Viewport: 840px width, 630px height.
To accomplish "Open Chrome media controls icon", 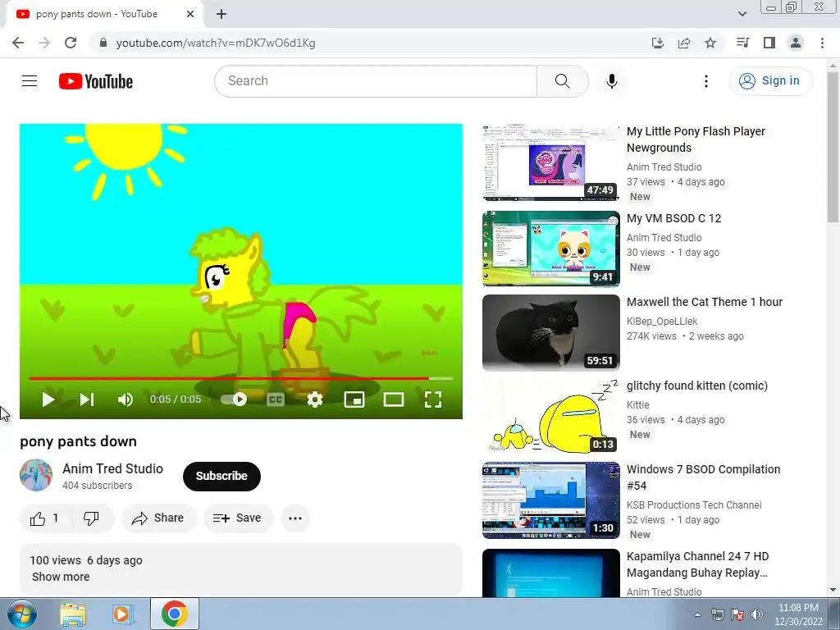I will coord(742,43).
